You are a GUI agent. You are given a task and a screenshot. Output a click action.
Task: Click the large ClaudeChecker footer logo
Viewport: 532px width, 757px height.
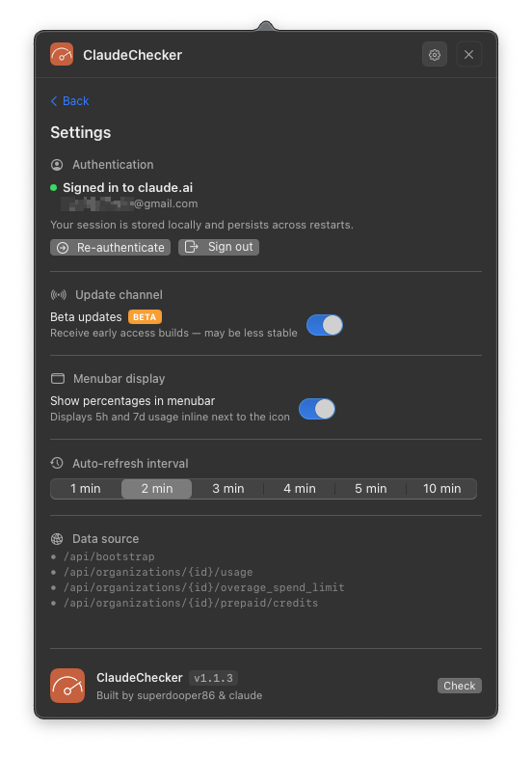point(67,686)
